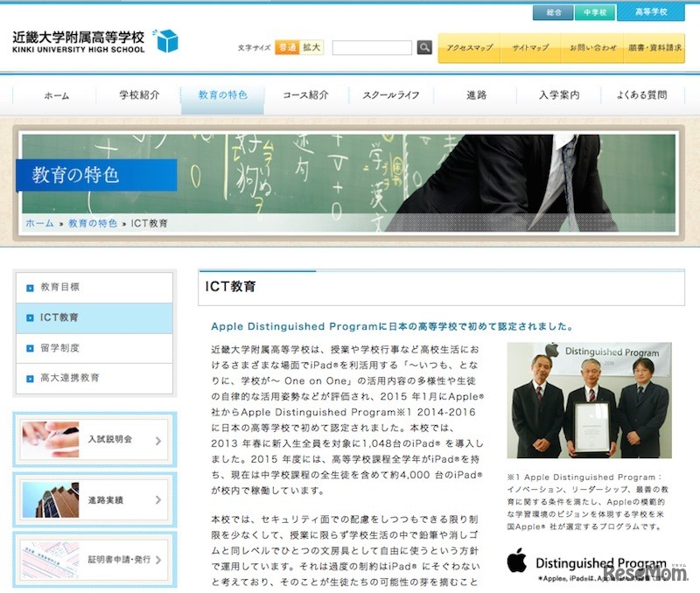Click the bullet icon beside 高大連携教育
The height and width of the screenshot is (593, 700).
coord(30,379)
